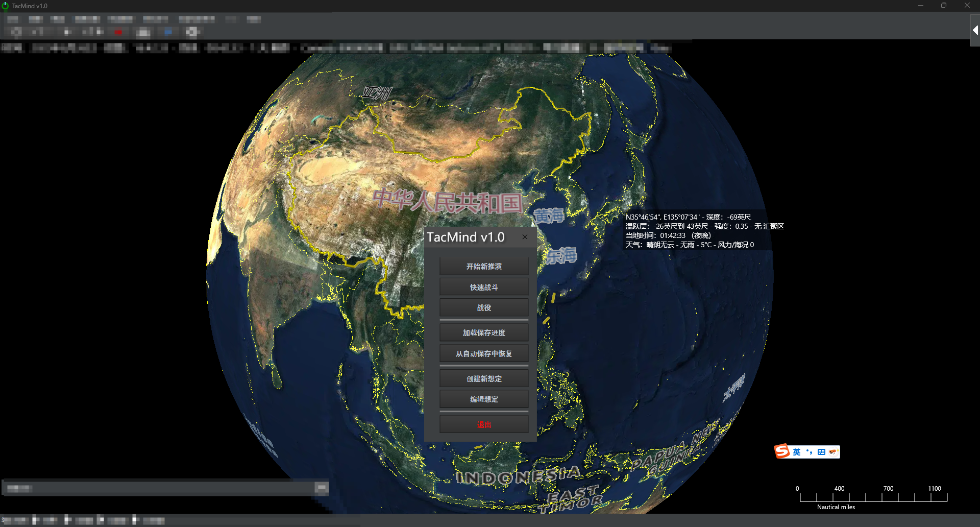Click the gear-shaped icon ending the toolbar
980x527 pixels.
191,32
